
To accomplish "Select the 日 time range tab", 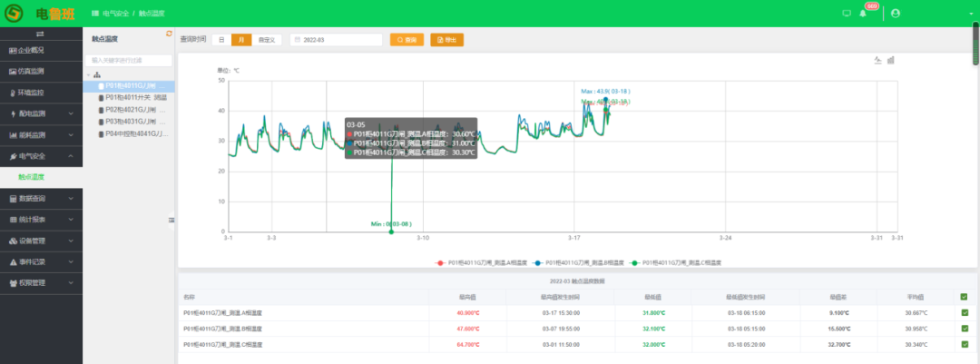I will 221,40.
